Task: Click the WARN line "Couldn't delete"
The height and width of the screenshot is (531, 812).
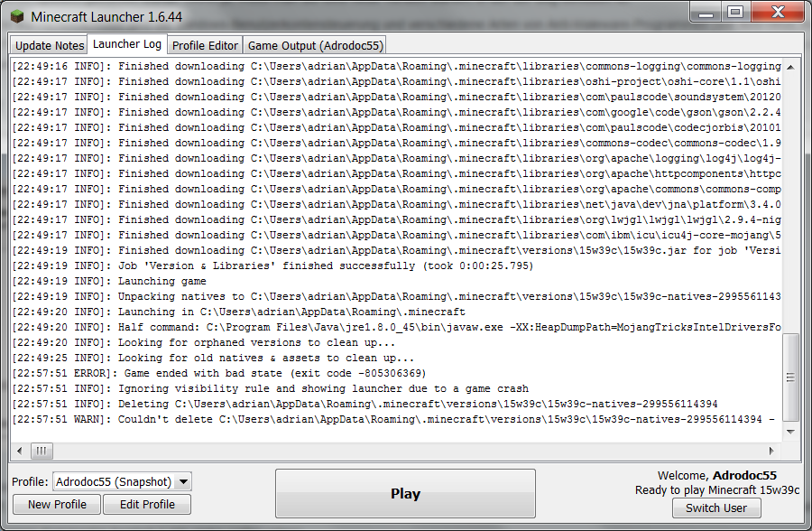Action: [393, 419]
